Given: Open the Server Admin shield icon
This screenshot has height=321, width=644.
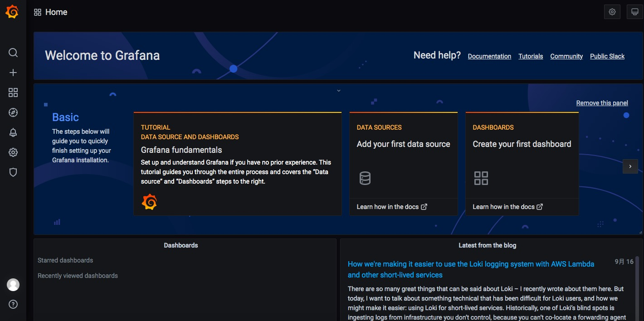Looking at the screenshot, I should [13, 172].
